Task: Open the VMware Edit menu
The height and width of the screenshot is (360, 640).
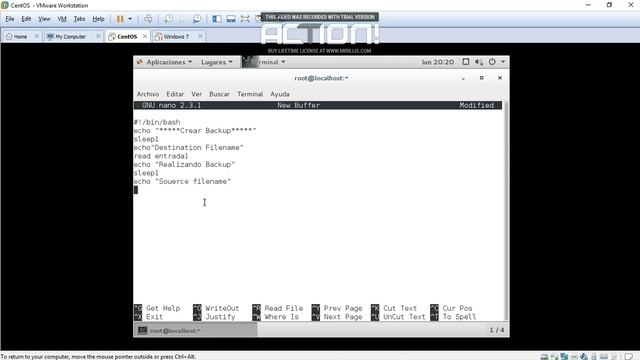Action: coord(26,19)
